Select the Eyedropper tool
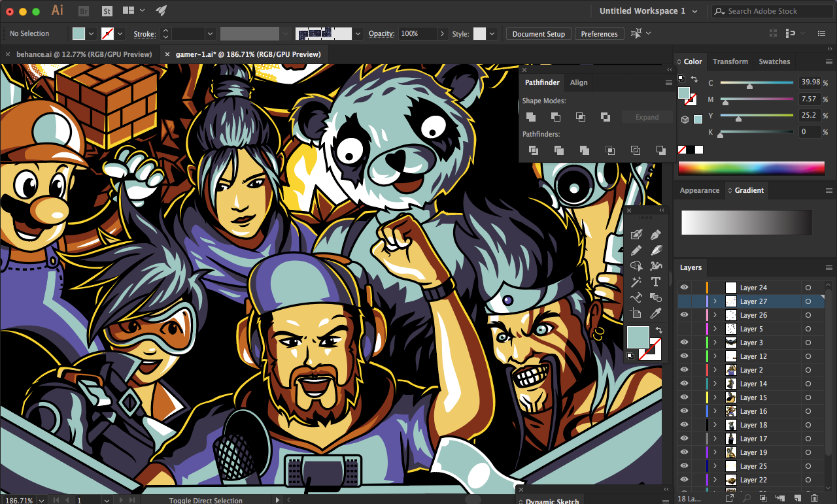837x504 pixels. [x=655, y=313]
